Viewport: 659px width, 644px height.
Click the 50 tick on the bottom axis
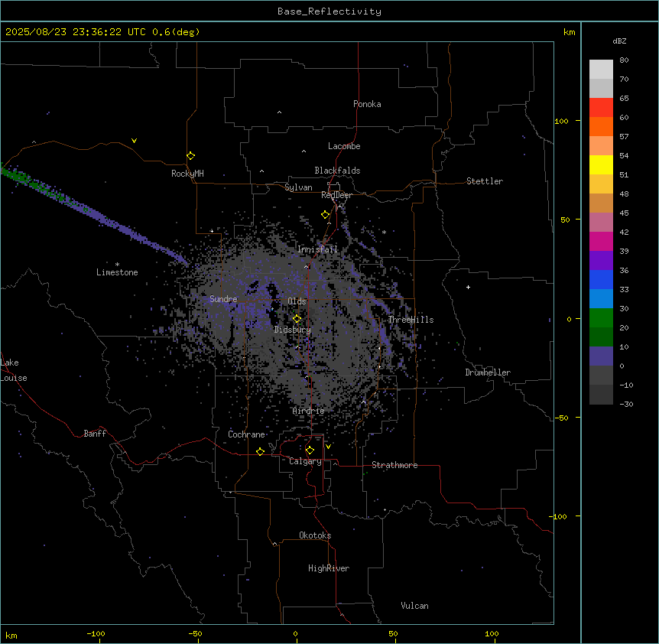point(393,633)
